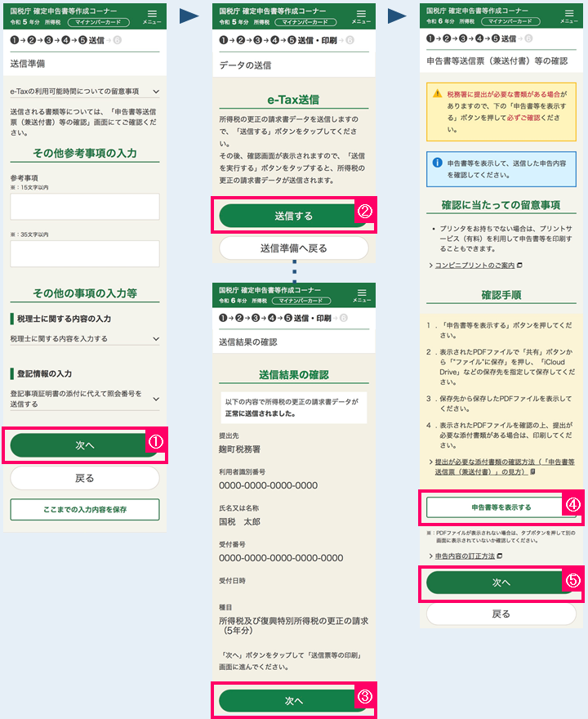Open the メニュー hamburger icon on 送信準備 screen
Viewport: 588px width, 719px height.
click(152, 16)
